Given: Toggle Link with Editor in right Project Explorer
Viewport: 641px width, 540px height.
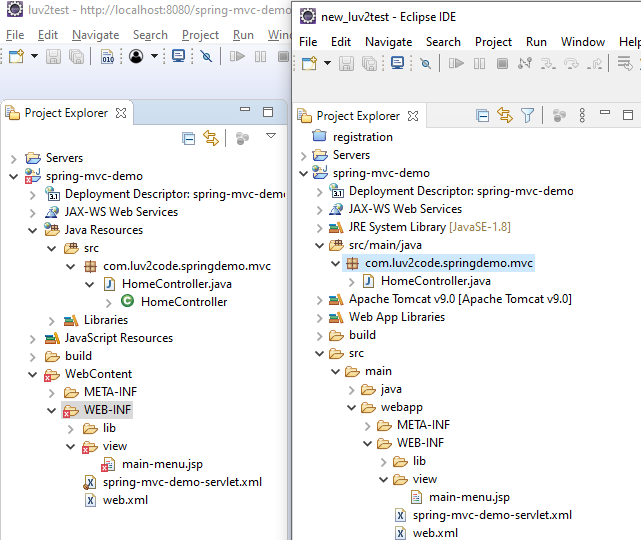Looking at the screenshot, I should coord(505,115).
